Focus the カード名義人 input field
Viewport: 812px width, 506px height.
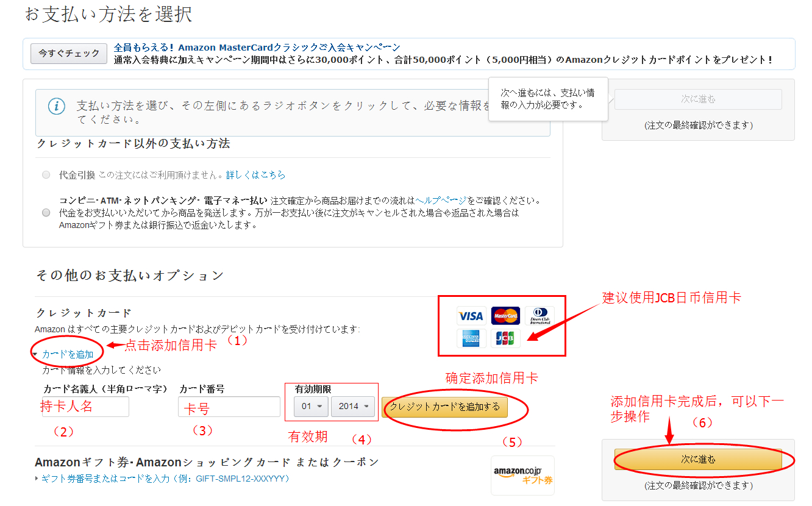tap(85, 407)
